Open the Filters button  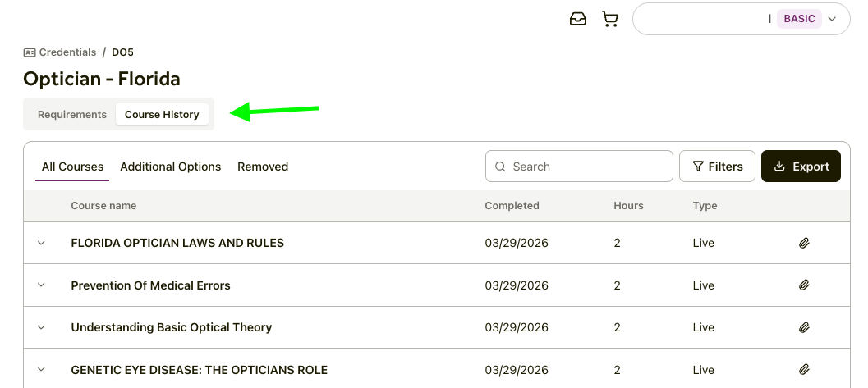[717, 167]
